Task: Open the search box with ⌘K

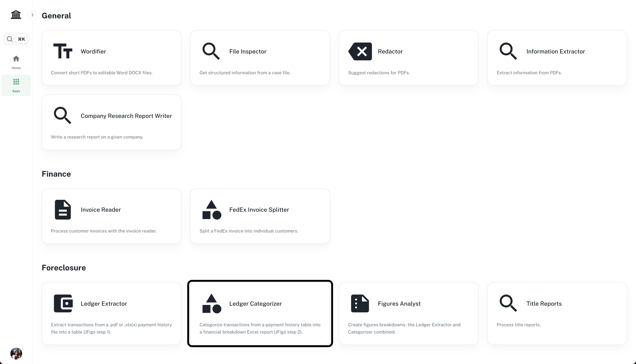Action: (x=16, y=39)
